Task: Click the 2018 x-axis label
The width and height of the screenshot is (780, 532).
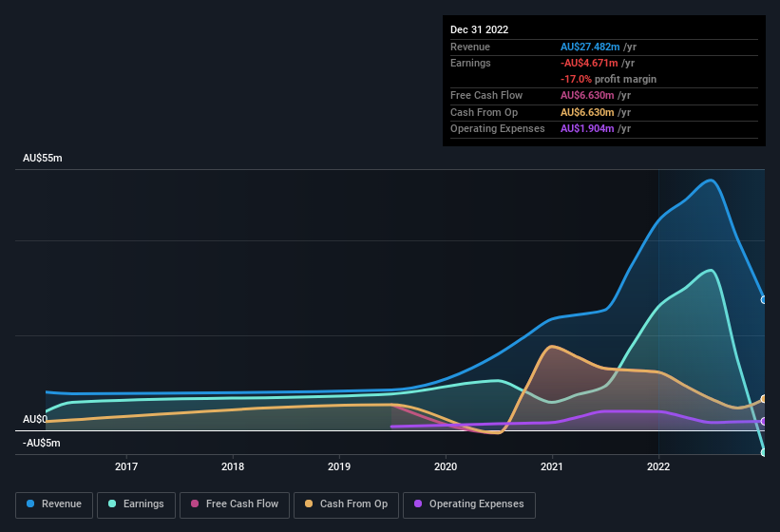Action: coord(233,466)
